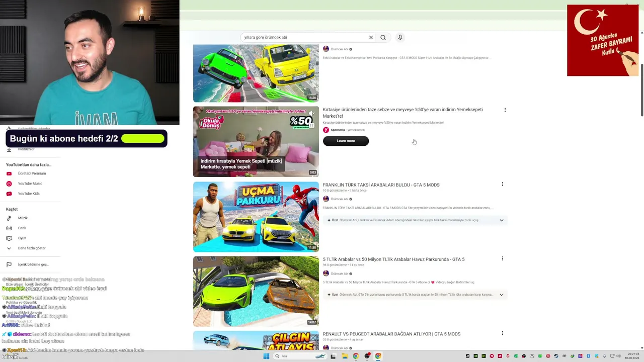Open the volume speaker tray icon
Viewport: 644px width, 362px height.
tap(619, 356)
